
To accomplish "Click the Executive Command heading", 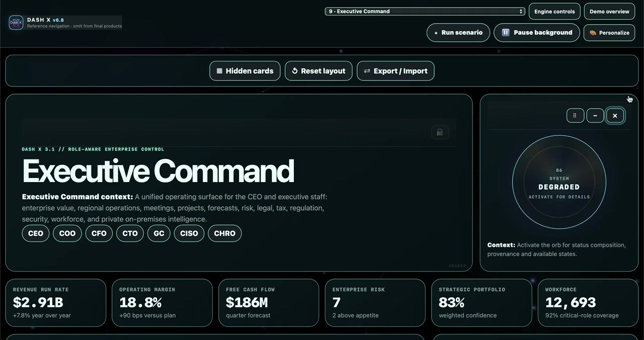I will [x=158, y=172].
